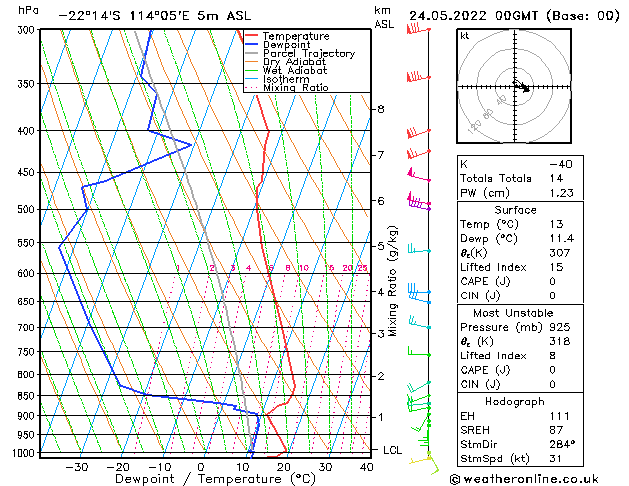
Task: Click the 850 hPa pressure label
Action: point(28,396)
